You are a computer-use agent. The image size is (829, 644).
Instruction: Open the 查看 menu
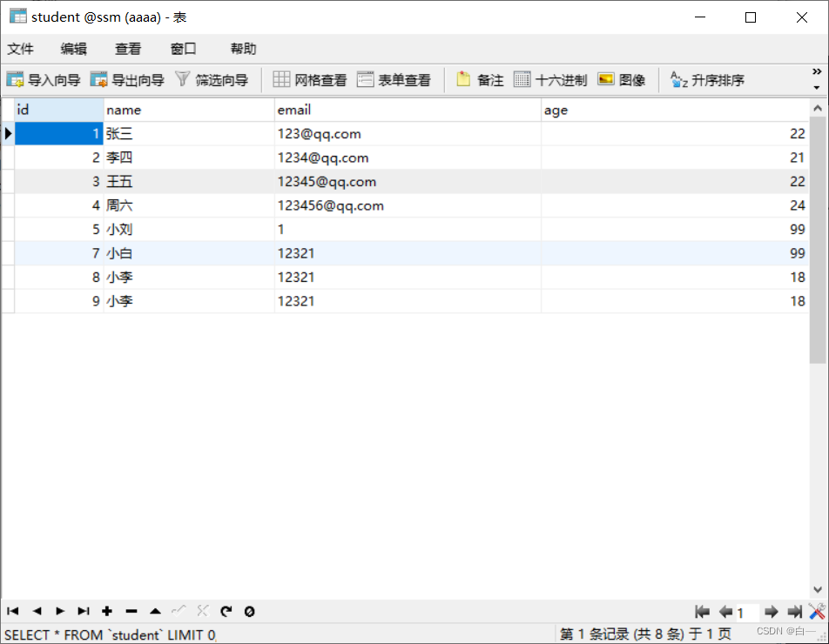127,49
